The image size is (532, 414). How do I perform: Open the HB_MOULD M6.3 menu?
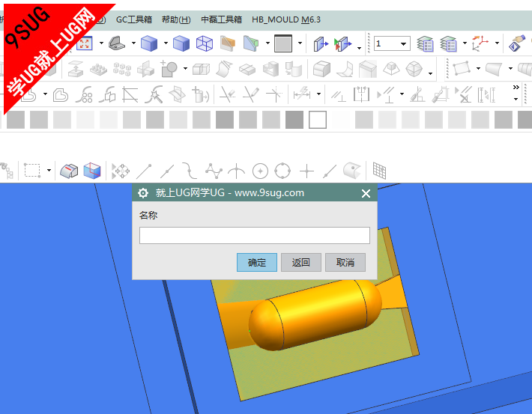click(286, 19)
